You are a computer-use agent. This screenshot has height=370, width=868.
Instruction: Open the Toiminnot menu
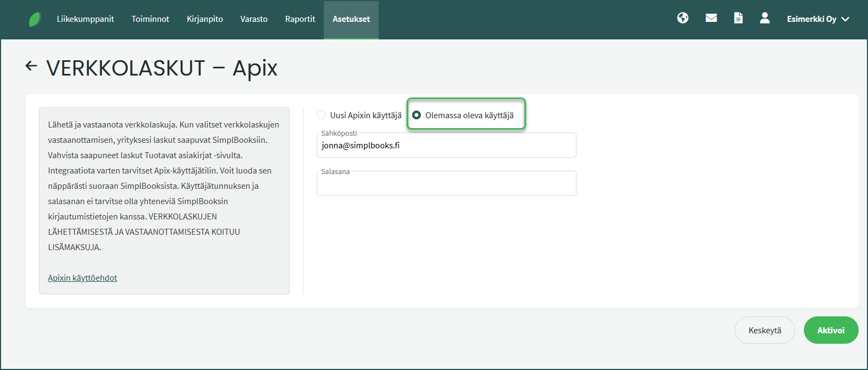click(150, 19)
